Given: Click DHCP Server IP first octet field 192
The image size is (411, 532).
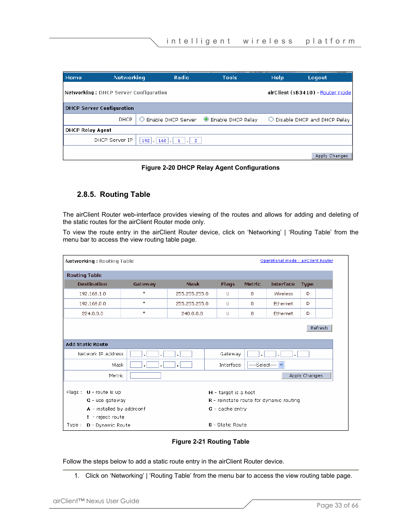Looking at the screenshot, I should (146, 140).
